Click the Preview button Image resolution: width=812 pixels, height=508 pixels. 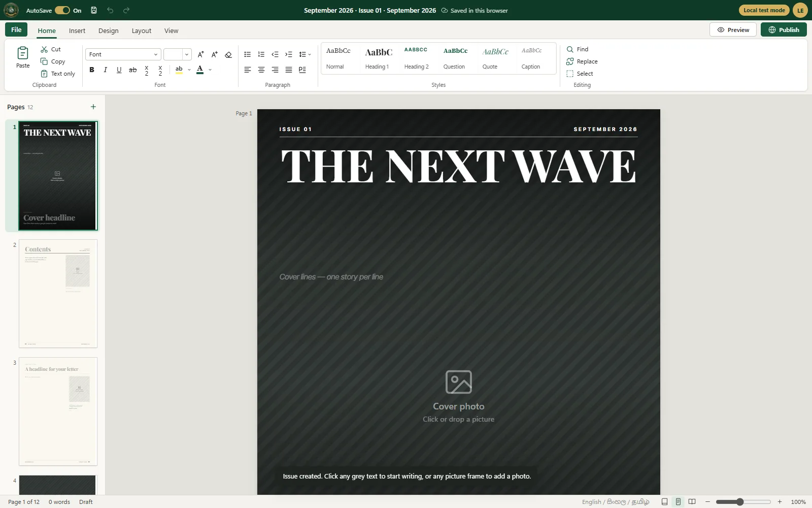click(x=733, y=29)
